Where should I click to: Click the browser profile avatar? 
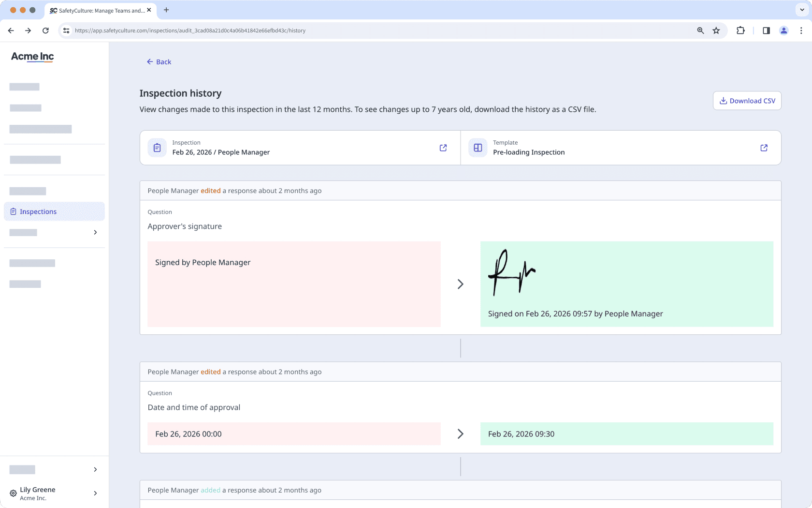click(784, 30)
